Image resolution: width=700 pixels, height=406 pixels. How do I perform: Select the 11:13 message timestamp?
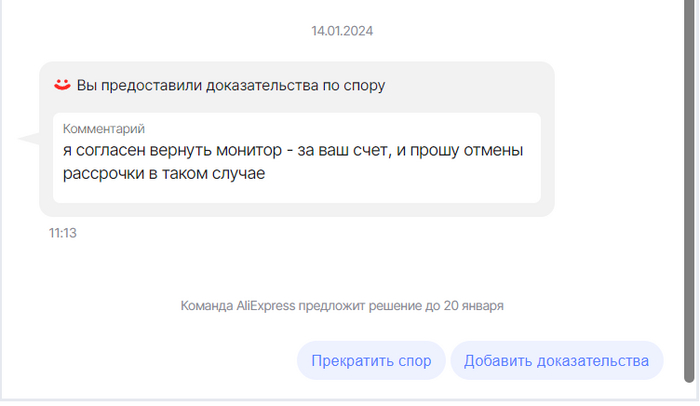point(63,233)
